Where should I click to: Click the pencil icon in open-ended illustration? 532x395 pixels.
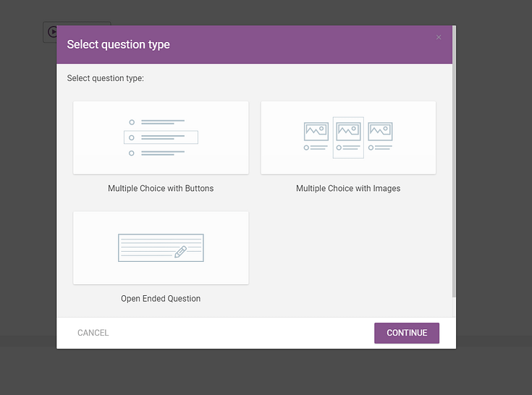point(180,252)
